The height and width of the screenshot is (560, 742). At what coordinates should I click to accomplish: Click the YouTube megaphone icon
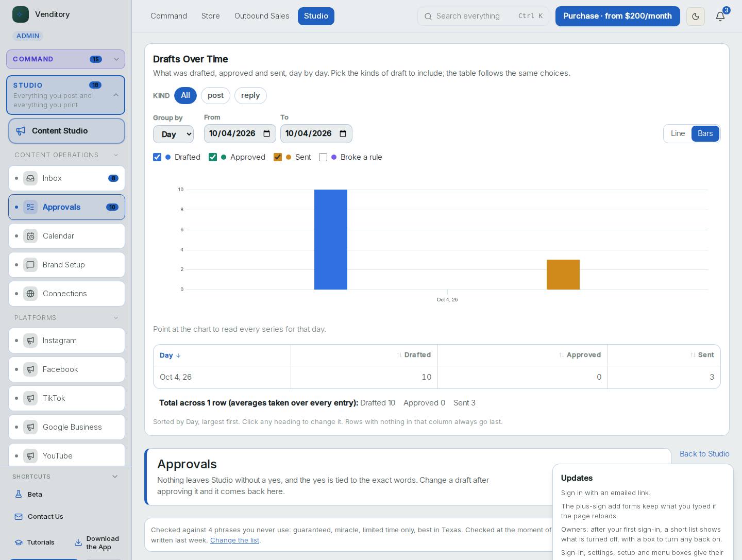pos(30,456)
